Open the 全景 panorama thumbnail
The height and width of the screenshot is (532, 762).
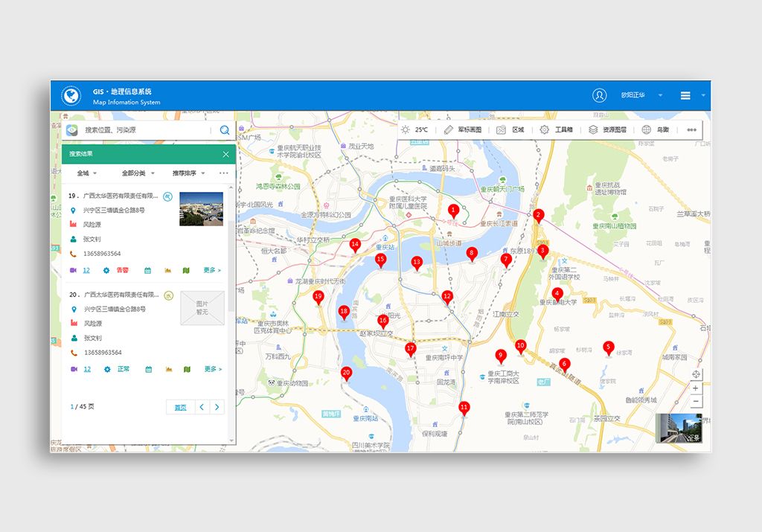[x=678, y=429]
